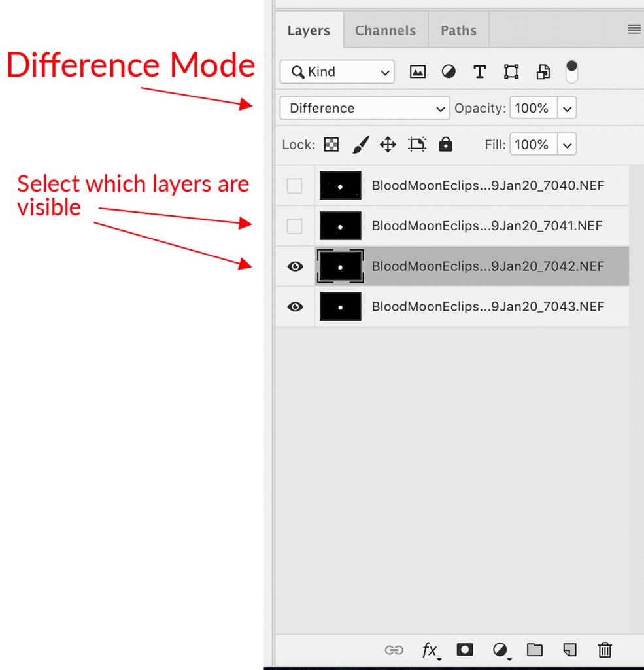Image resolution: width=644 pixels, height=670 pixels.
Task: Switch to the Paths tab
Action: (x=459, y=30)
